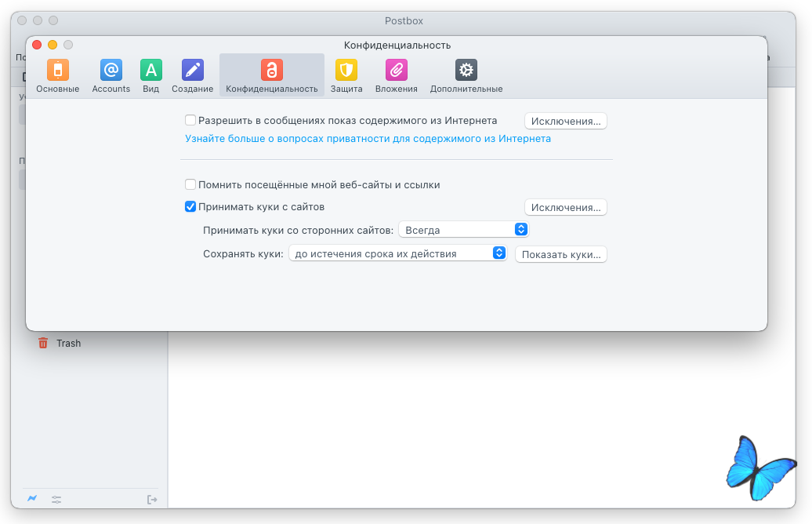Open third-party cookies dropdown set to Всегда
This screenshot has height=524, width=812.
tap(463, 230)
